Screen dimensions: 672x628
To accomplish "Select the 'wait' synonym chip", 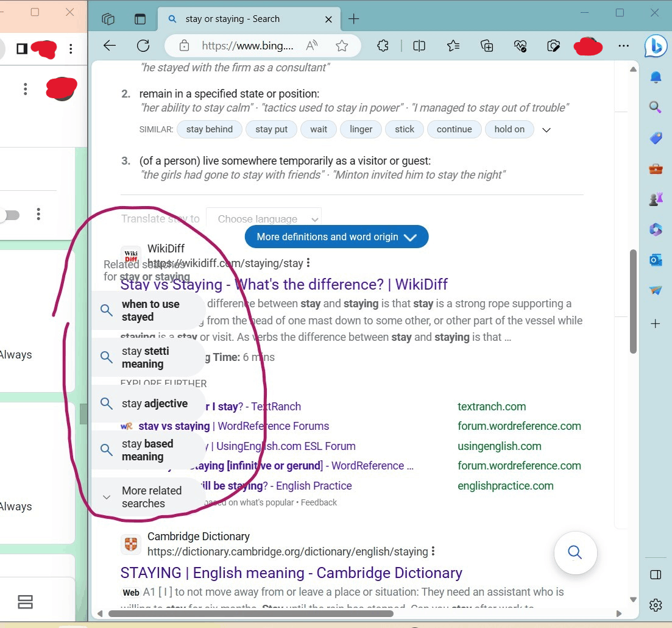I will pos(319,129).
